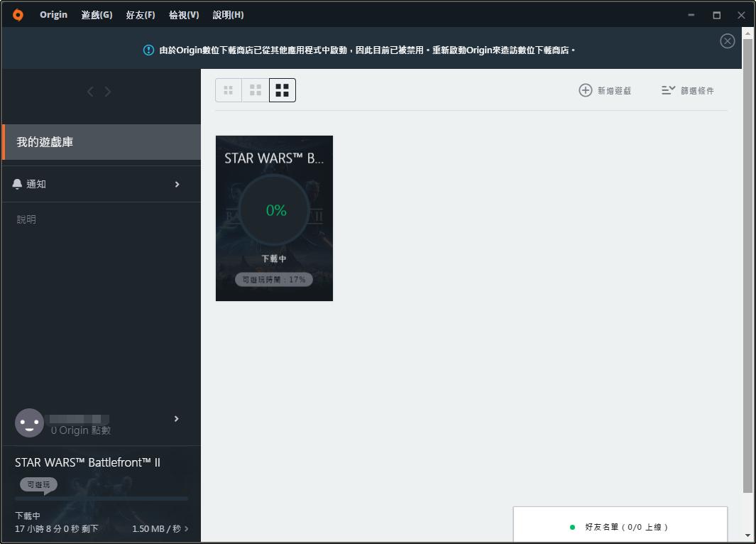This screenshot has width=756, height=544.
Task: Expand the user profile chevron
Action: [177, 418]
